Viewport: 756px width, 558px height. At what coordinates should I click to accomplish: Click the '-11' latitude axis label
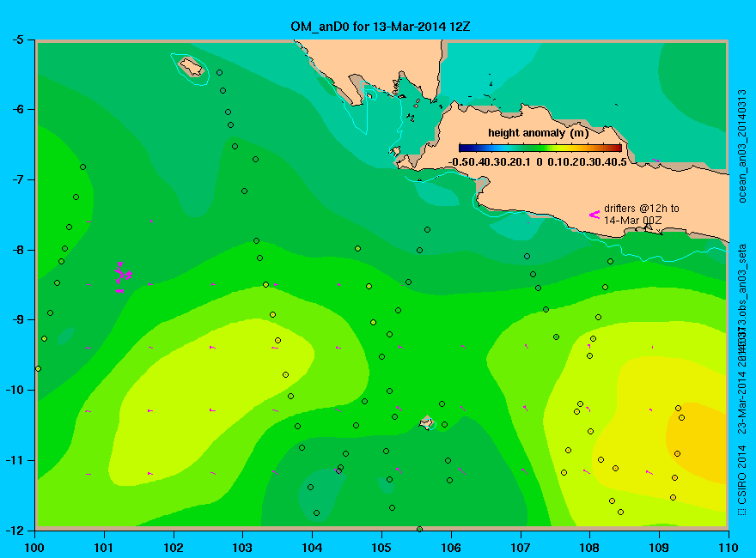click(x=14, y=460)
